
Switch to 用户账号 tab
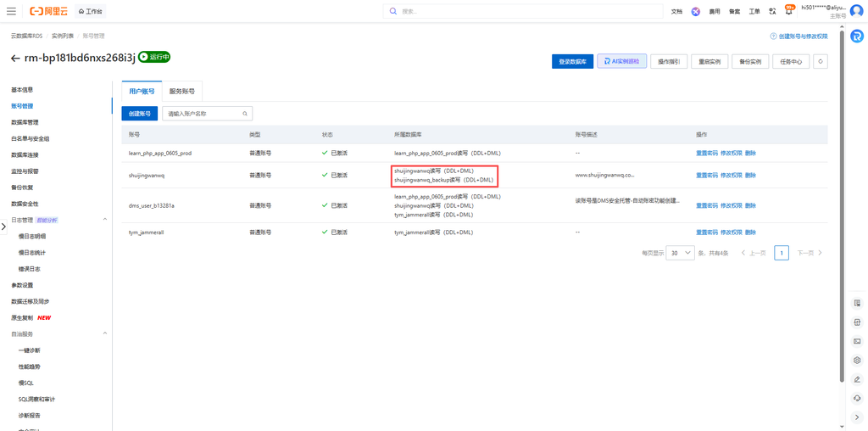pyautogui.click(x=142, y=92)
